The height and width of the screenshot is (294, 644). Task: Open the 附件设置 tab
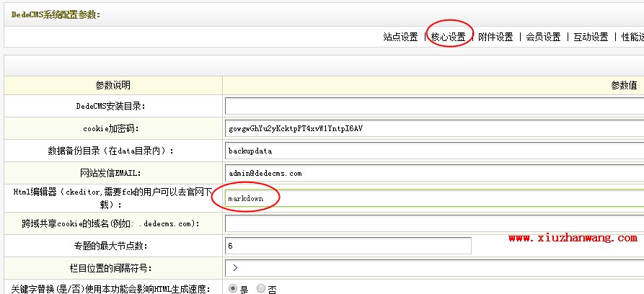point(495,37)
